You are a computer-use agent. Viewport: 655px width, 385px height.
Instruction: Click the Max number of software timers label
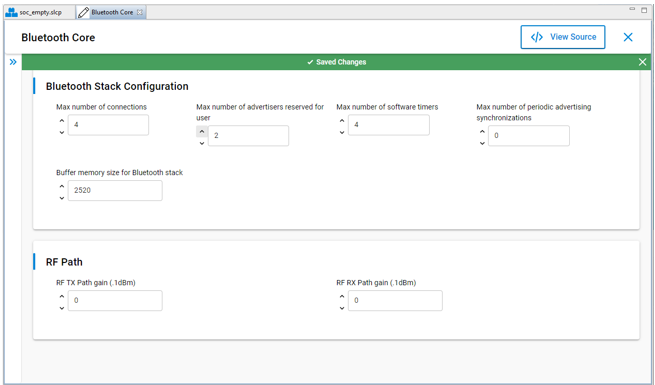[x=387, y=107]
